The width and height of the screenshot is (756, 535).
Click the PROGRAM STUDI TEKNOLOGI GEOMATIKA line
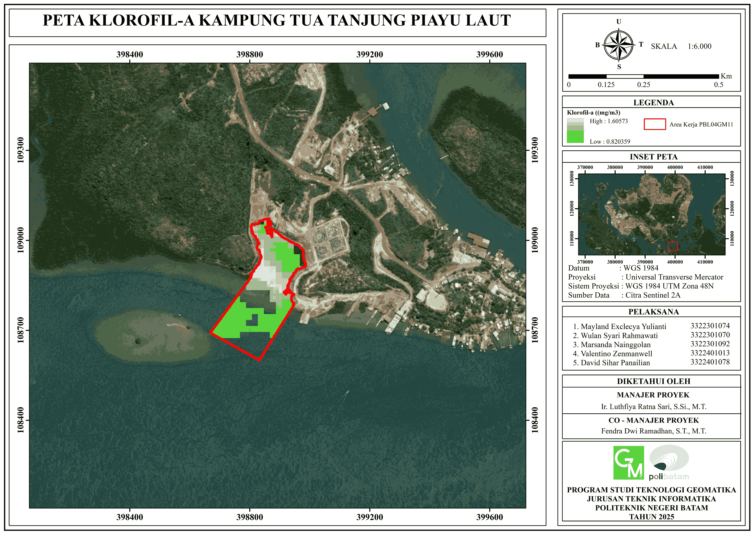pyautogui.click(x=652, y=490)
